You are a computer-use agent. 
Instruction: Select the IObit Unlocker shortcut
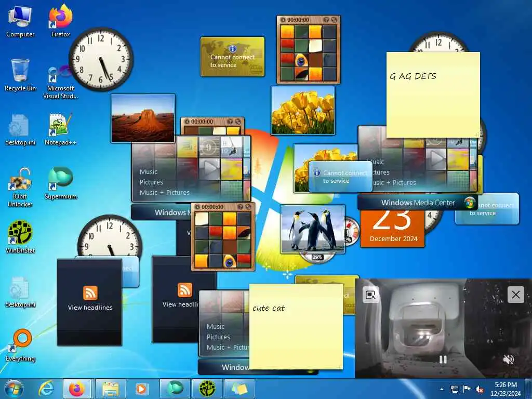[20, 188]
